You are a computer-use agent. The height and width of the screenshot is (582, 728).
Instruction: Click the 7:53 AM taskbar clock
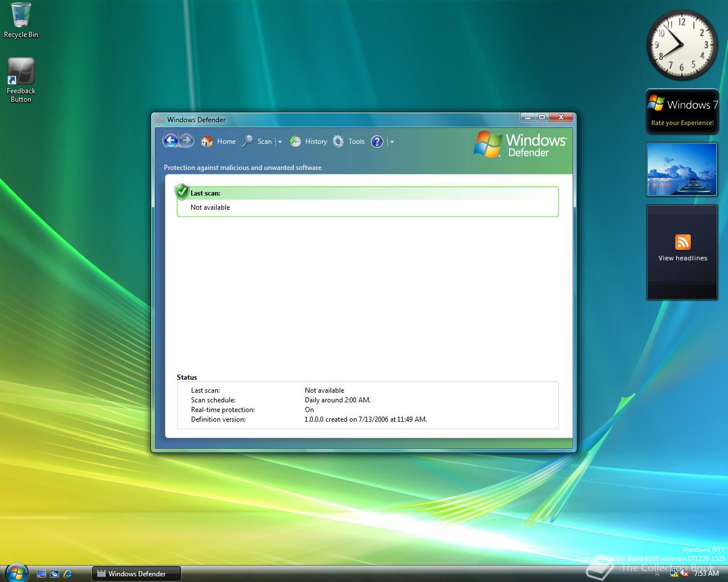706,573
